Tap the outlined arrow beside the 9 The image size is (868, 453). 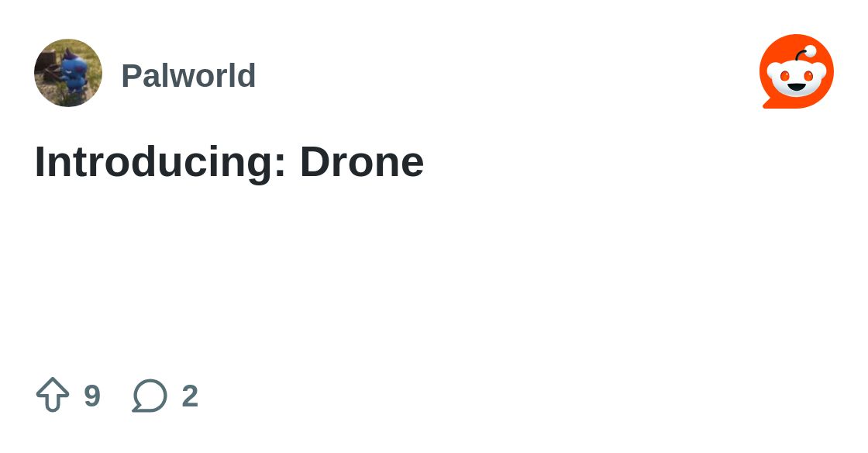click(x=53, y=395)
